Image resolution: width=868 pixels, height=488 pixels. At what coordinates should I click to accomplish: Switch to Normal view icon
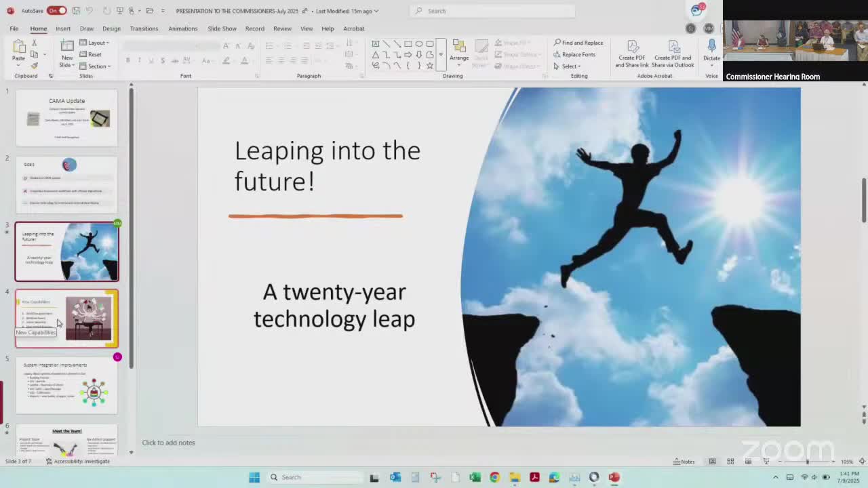[712, 462]
